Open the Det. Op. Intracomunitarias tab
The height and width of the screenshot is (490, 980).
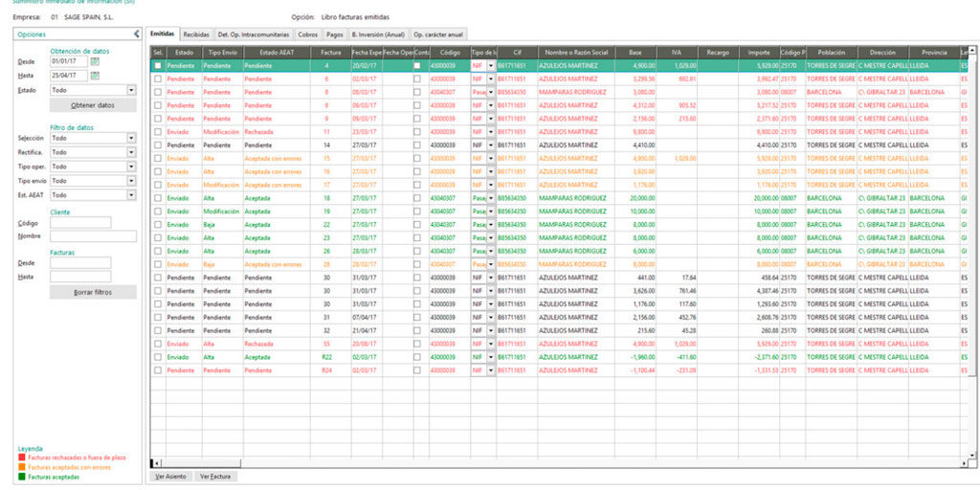(253, 33)
